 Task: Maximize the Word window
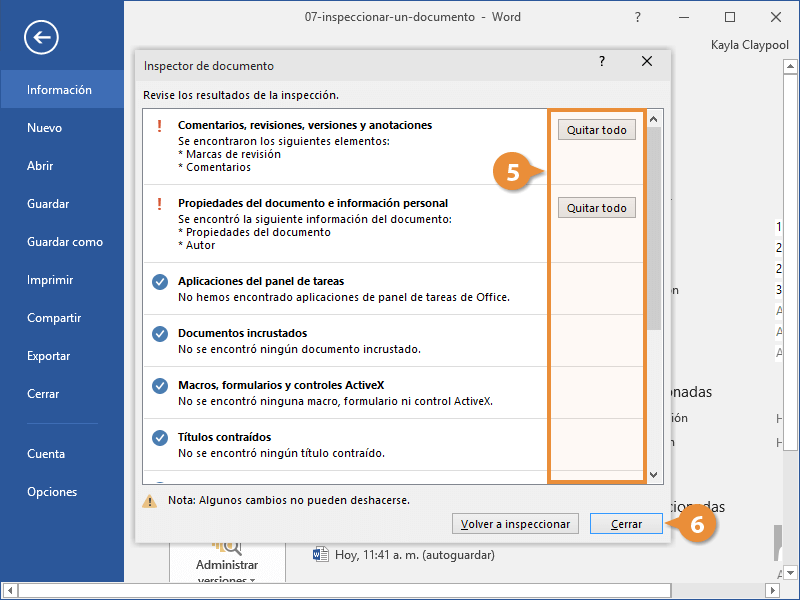coord(730,17)
